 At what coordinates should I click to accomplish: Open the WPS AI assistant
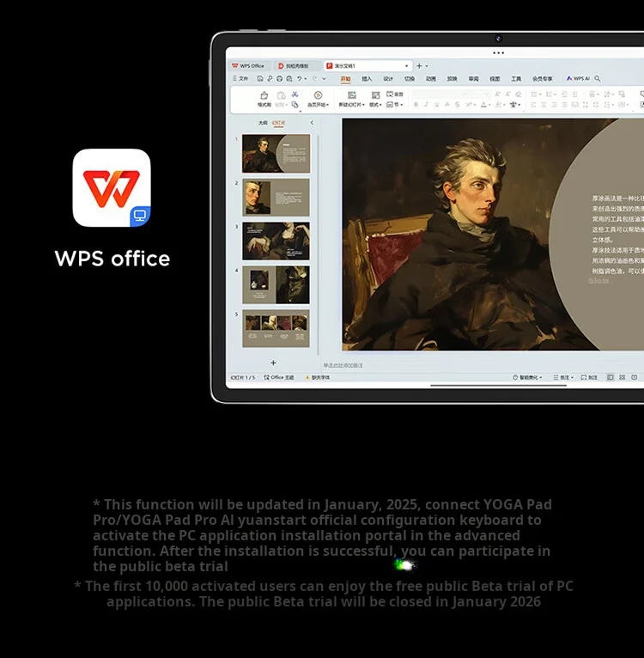click(x=578, y=78)
